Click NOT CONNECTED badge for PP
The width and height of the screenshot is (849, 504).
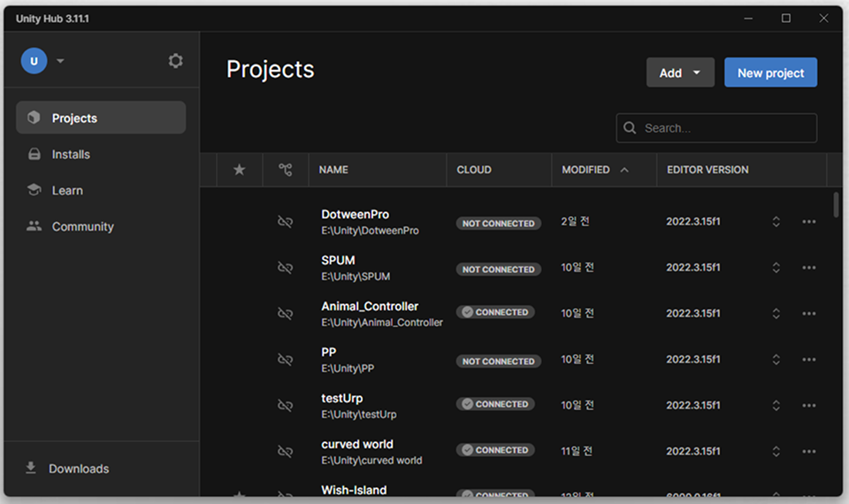point(498,361)
